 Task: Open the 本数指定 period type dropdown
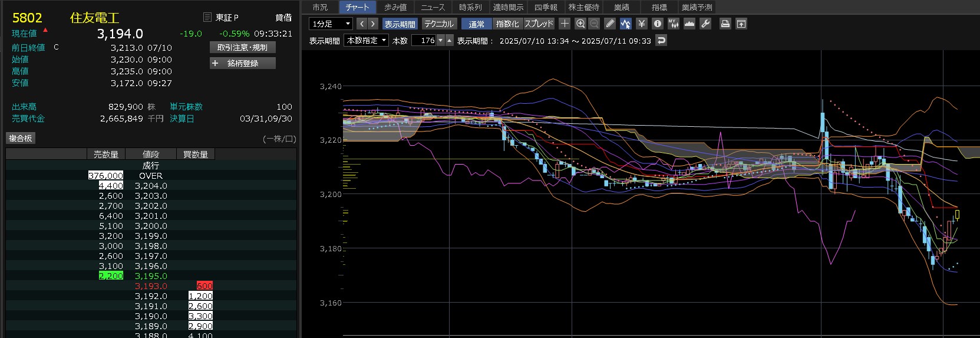coord(367,41)
